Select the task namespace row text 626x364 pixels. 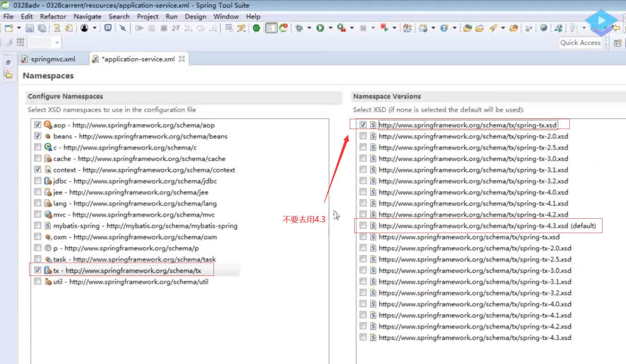point(134,259)
